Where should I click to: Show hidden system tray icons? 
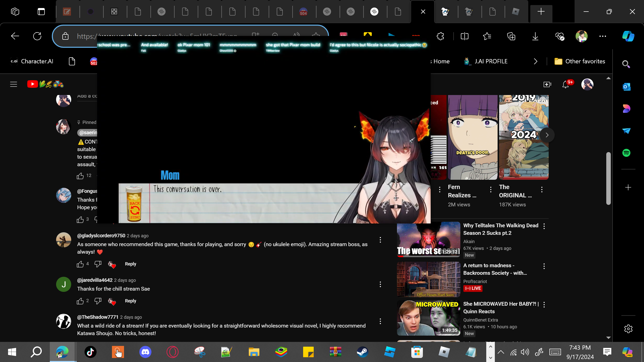pyautogui.click(x=501, y=352)
